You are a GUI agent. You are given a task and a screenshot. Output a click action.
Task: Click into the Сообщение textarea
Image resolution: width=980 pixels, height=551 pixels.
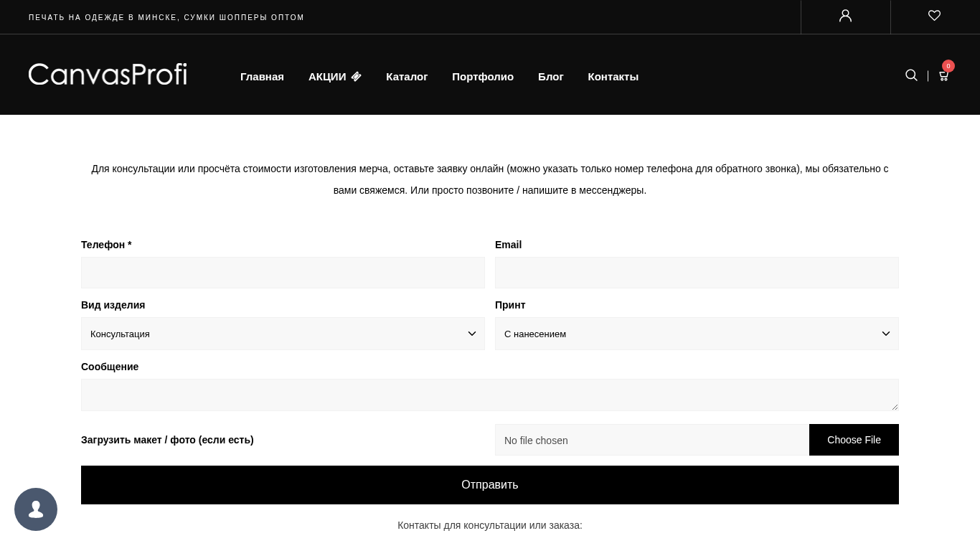490,395
